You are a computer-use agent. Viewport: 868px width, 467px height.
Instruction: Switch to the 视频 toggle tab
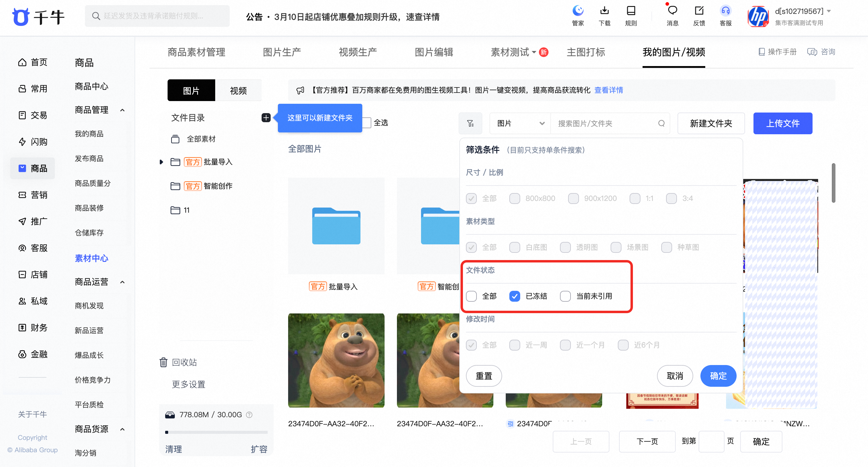(238, 91)
